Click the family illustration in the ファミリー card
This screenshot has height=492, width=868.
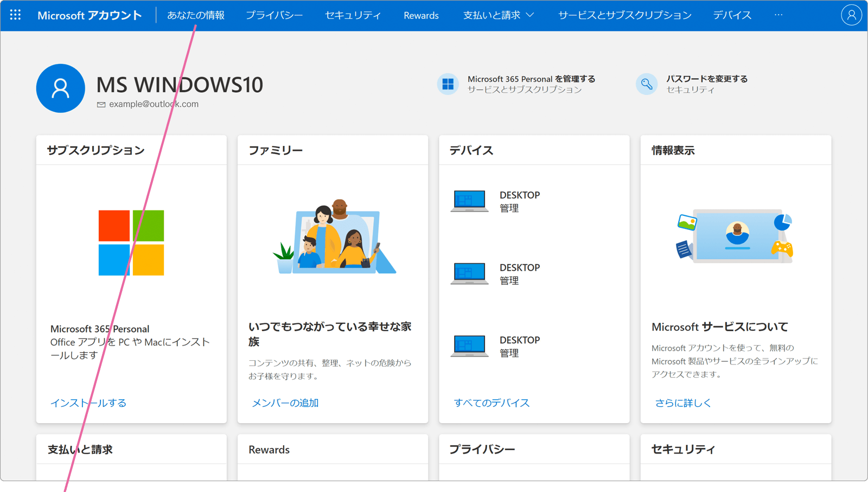(334, 237)
